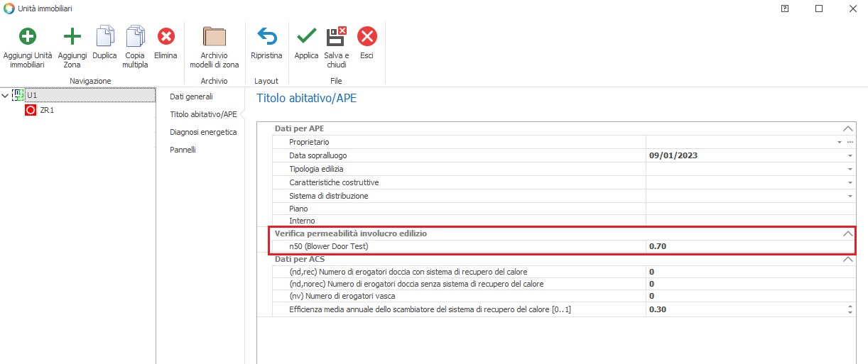Delete selection with the Elimina icon
This screenshot has height=364, width=868.
(x=166, y=37)
